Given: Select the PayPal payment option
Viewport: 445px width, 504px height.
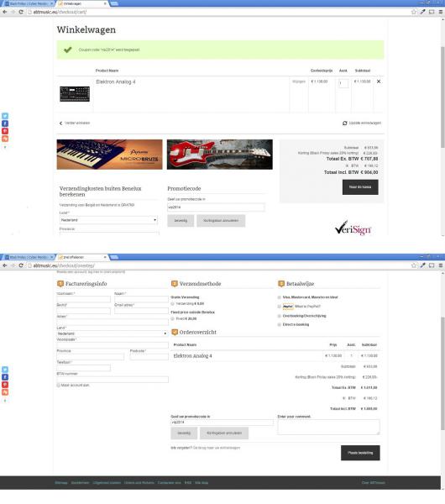Looking at the screenshot, I should point(280,307).
